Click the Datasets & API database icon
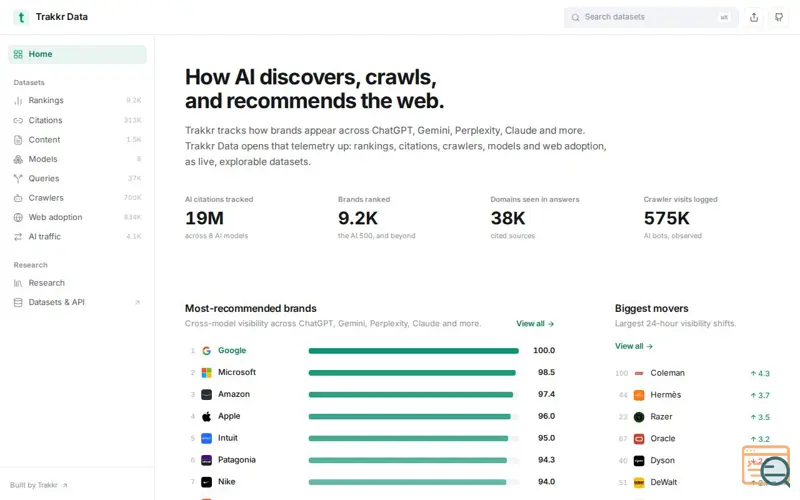This screenshot has height=500, width=800. [18, 303]
